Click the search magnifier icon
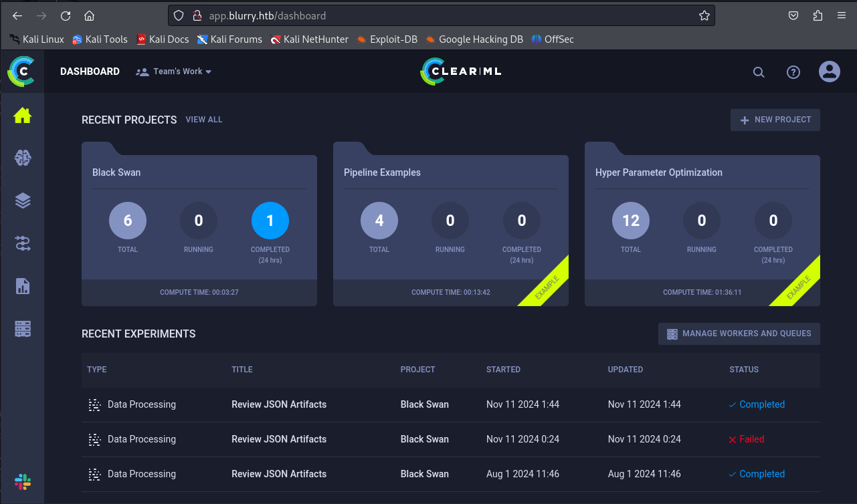Screen dimensions: 857x504 pyautogui.click(x=758, y=72)
